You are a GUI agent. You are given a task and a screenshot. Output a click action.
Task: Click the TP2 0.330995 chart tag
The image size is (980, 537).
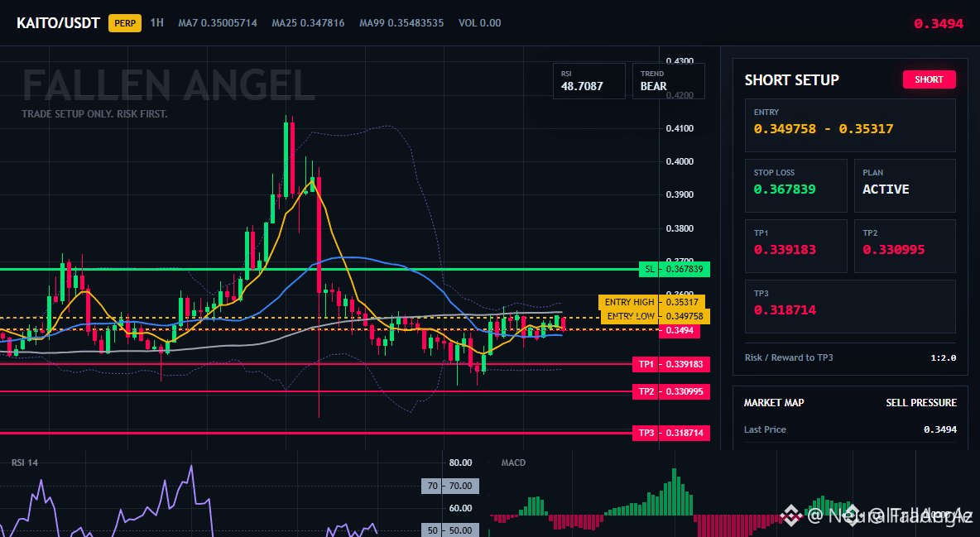(671, 391)
